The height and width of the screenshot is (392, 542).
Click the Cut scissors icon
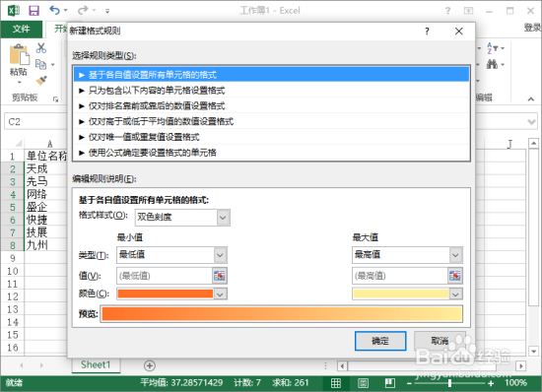point(41,48)
